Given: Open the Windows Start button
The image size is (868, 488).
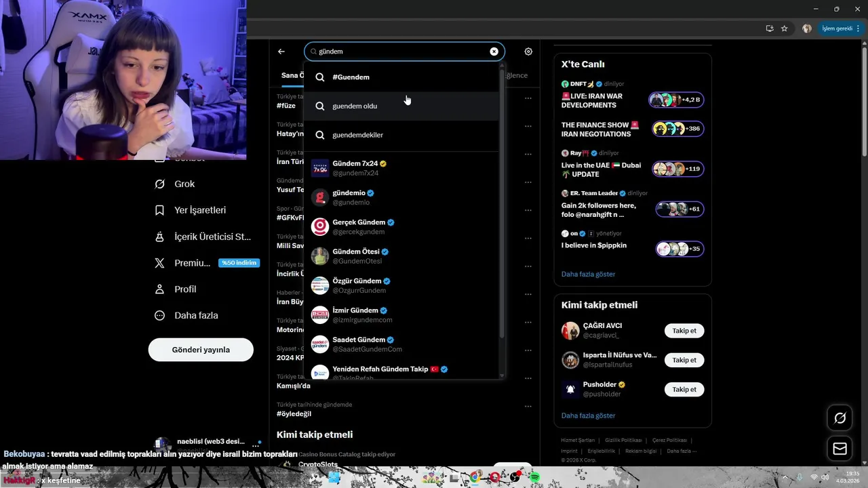Looking at the screenshot, I should pos(334,478).
